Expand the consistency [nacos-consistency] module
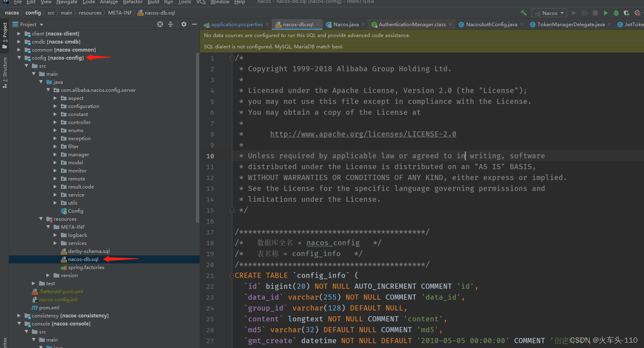644x348 pixels. click(19, 316)
